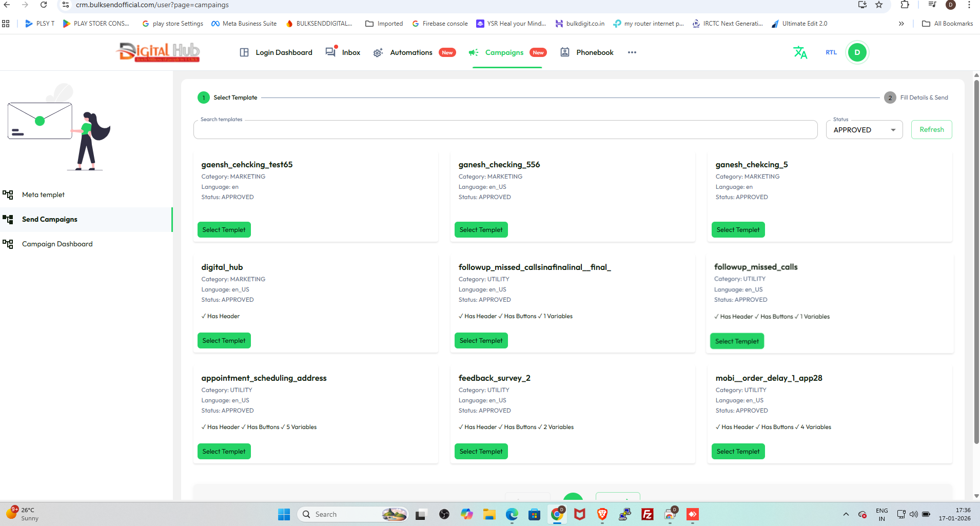Viewport: 980px width, 526px height.
Task: Open the Campaigns tab
Action: (504, 52)
